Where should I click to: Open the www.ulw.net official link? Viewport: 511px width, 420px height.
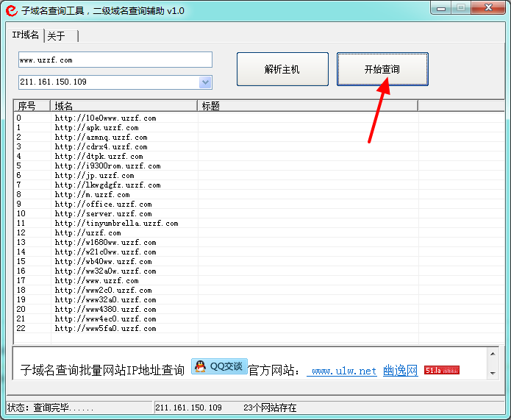pos(342,371)
